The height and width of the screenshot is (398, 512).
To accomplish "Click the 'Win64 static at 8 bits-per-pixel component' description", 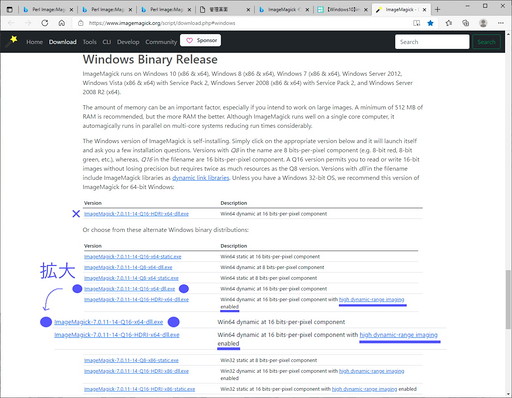I will pos(269,278).
